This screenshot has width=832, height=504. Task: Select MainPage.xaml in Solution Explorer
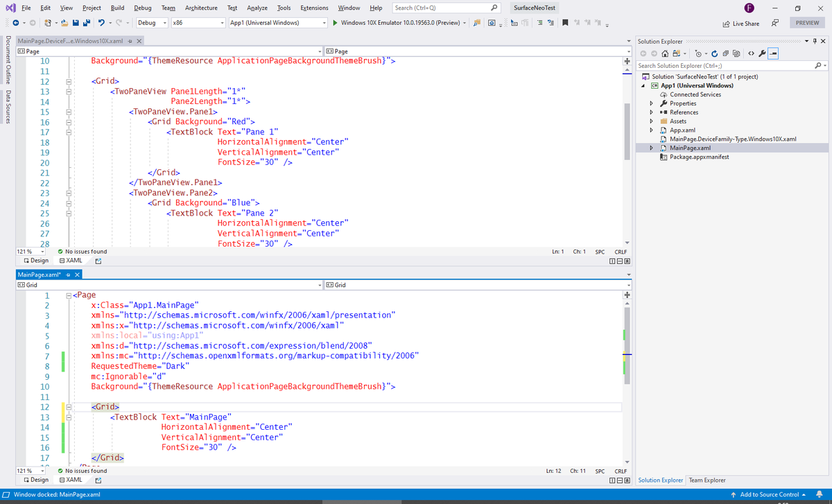690,148
